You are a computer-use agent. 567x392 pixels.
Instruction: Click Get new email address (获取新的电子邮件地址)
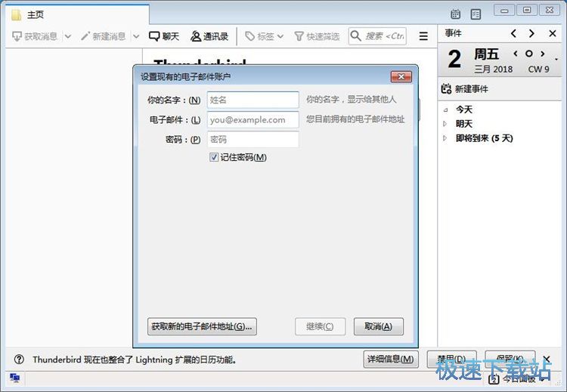pyautogui.click(x=202, y=326)
